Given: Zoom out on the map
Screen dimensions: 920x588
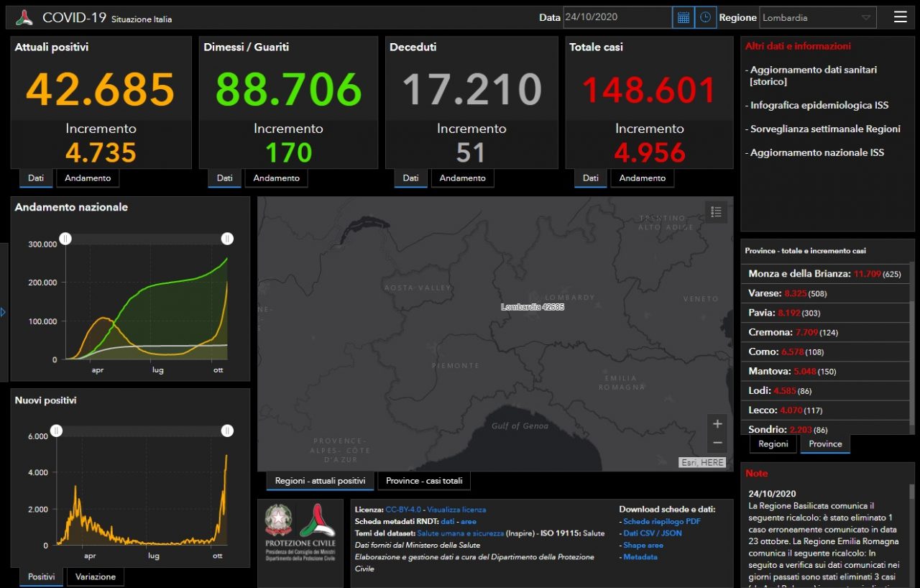Looking at the screenshot, I should pos(717,443).
